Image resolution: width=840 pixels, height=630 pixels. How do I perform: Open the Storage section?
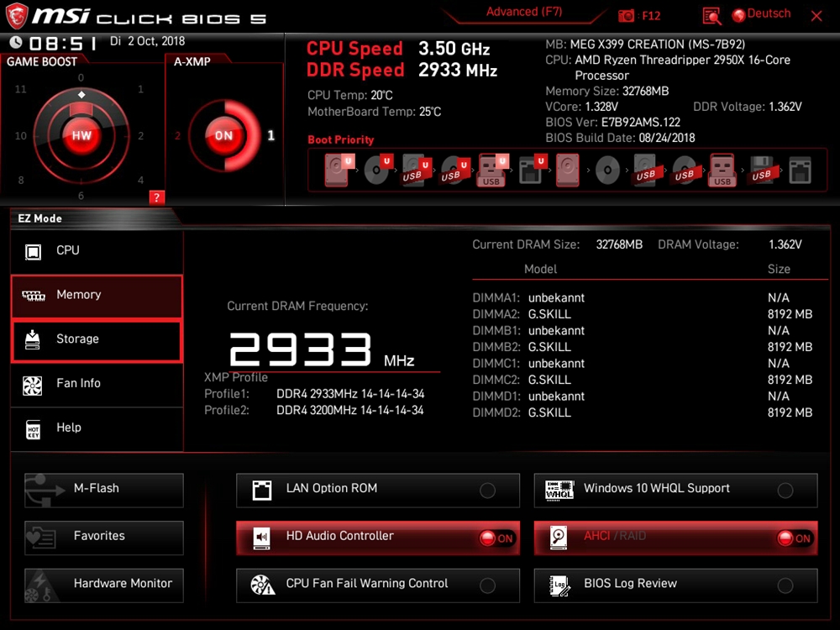coord(97,339)
